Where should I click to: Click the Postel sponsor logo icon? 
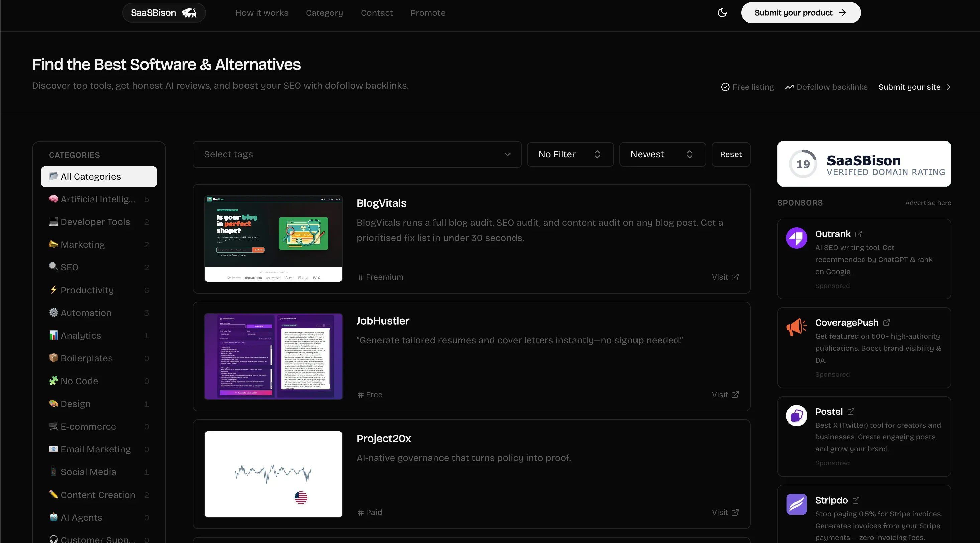pyautogui.click(x=796, y=415)
